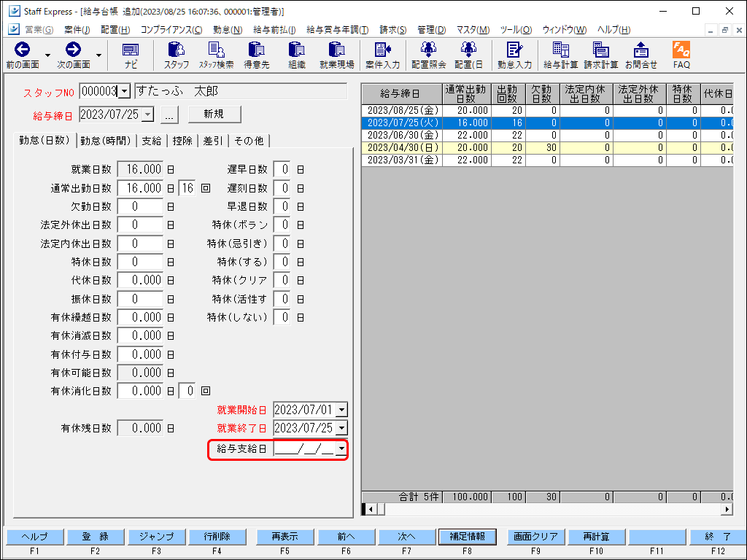This screenshot has height=560, width=747.
Task: Open the 勤怠入力 attendance entry icon
Action: click(x=514, y=55)
